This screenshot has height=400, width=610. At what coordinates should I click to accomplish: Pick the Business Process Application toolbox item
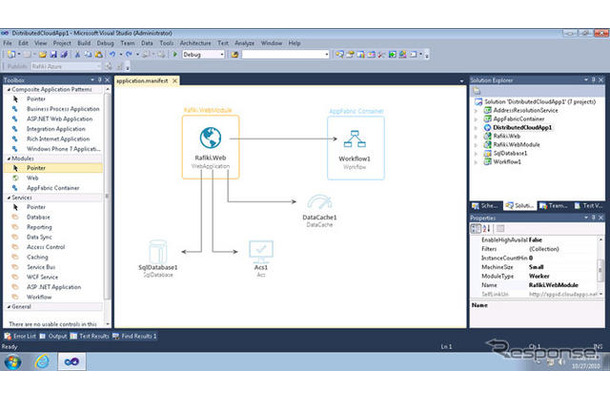click(x=63, y=109)
